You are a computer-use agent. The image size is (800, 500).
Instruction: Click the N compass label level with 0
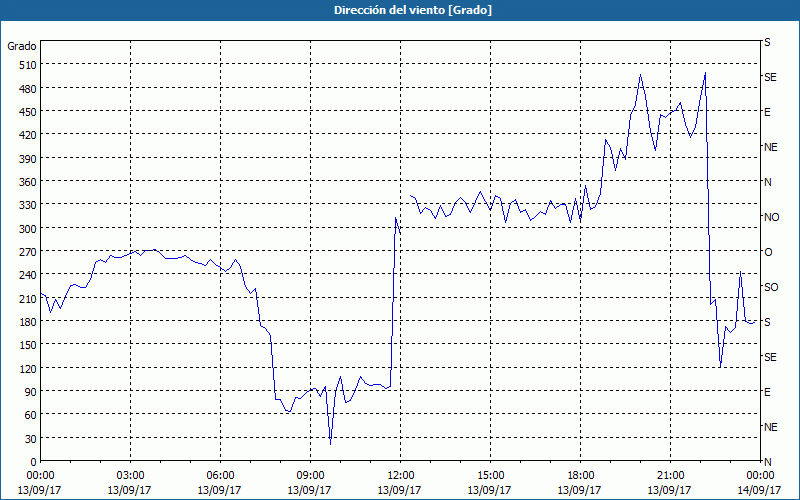[x=767, y=462]
